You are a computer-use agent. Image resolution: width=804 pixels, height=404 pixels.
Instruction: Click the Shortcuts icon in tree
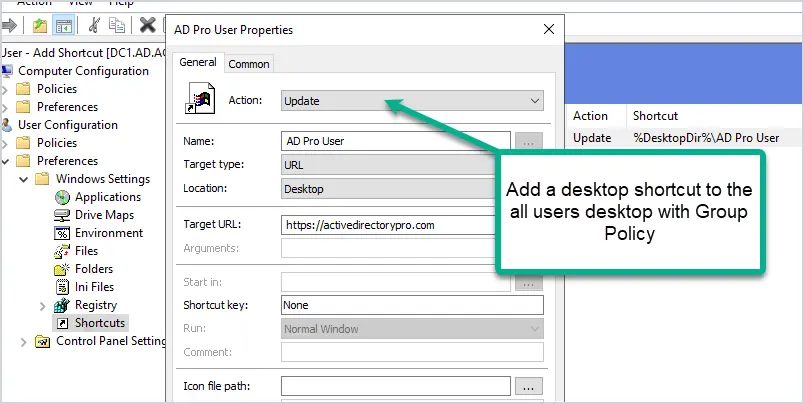(x=62, y=323)
